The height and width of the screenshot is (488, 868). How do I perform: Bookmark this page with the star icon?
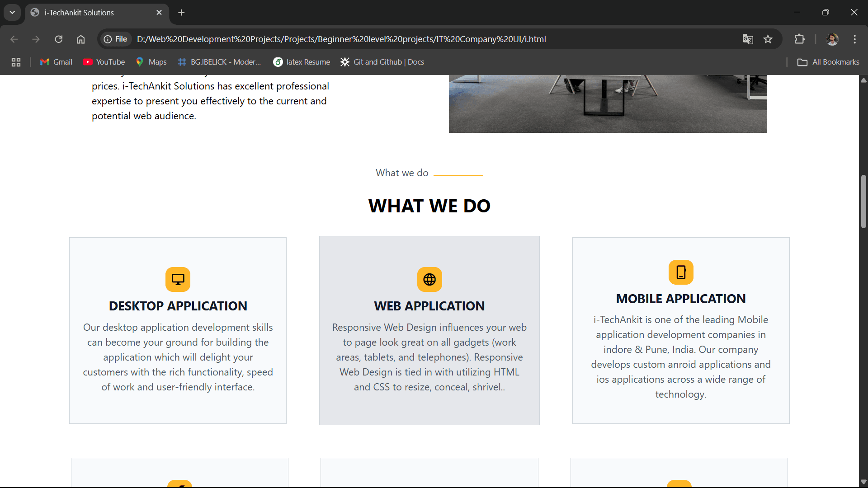pos(768,39)
